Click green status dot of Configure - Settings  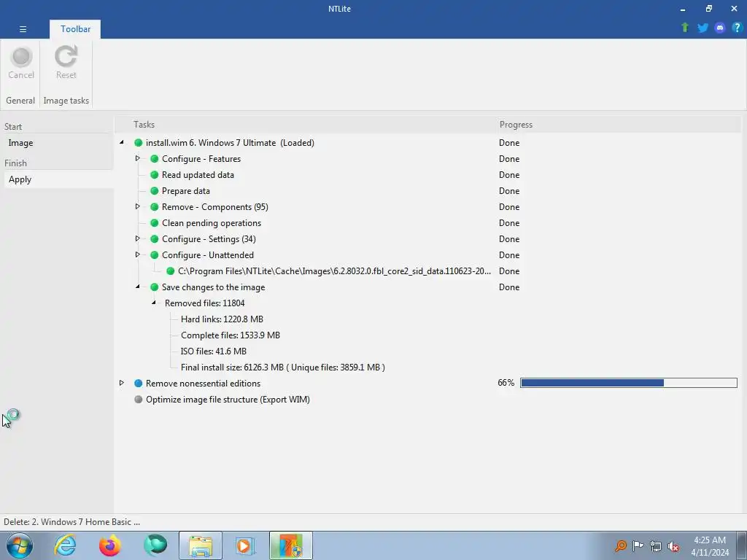(155, 239)
